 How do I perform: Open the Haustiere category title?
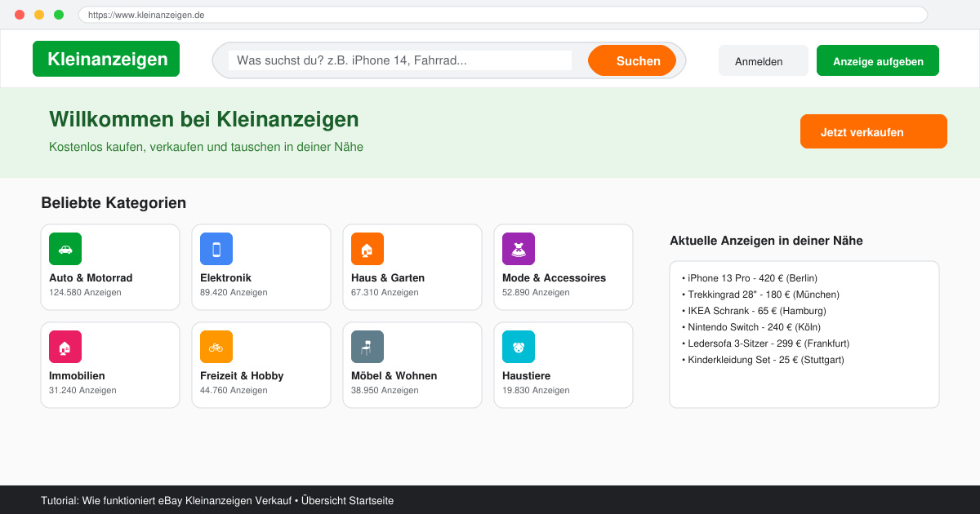tap(526, 376)
